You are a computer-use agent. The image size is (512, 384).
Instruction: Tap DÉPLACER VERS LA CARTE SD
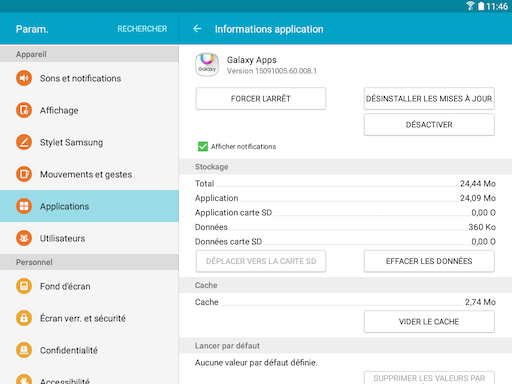point(261,261)
